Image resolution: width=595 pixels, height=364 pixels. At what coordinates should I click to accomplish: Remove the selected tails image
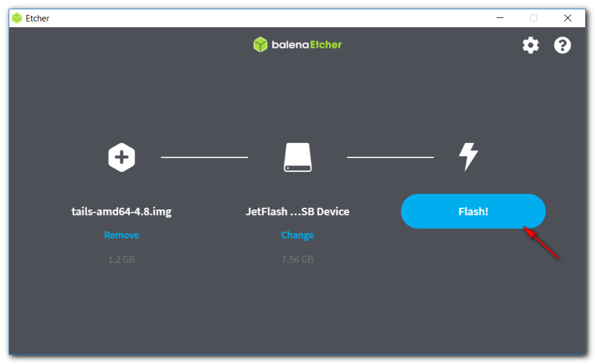(121, 235)
